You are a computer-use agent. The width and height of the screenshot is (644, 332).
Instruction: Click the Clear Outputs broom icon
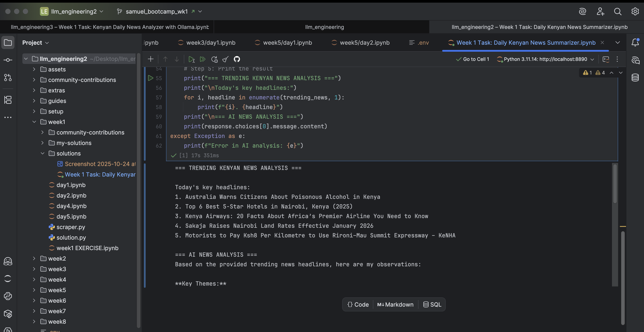(x=225, y=59)
